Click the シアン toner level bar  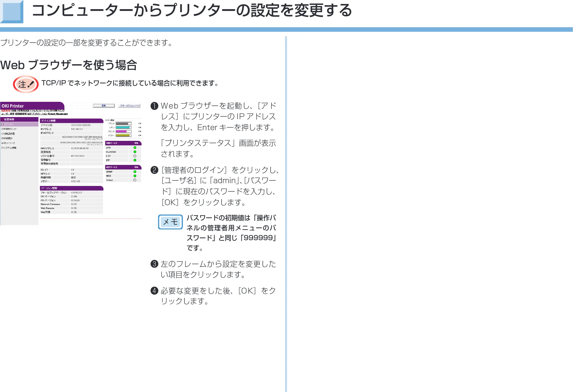pos(123,127)
